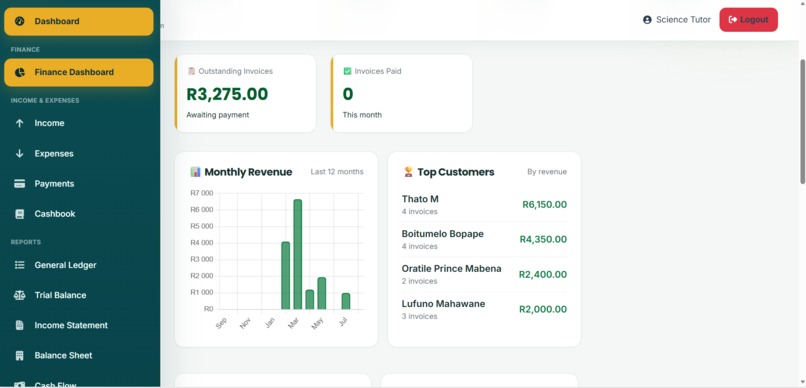Go to Expenses page
Screen dimensions: 806x388
(x=80, y=154)
